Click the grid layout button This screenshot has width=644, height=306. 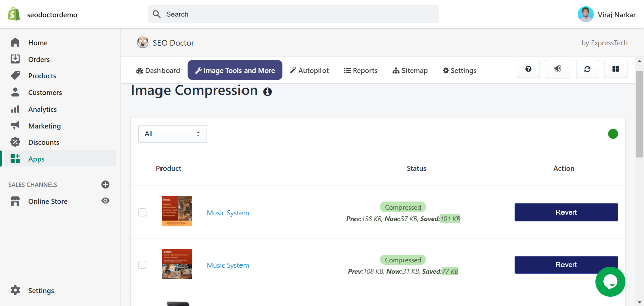point(615,69)
